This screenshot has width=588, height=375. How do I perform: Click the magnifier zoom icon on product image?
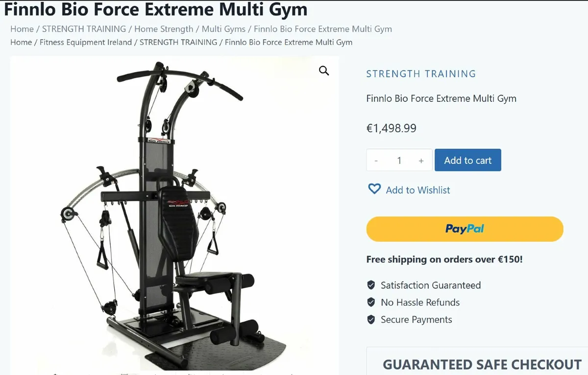coord(324,70)
